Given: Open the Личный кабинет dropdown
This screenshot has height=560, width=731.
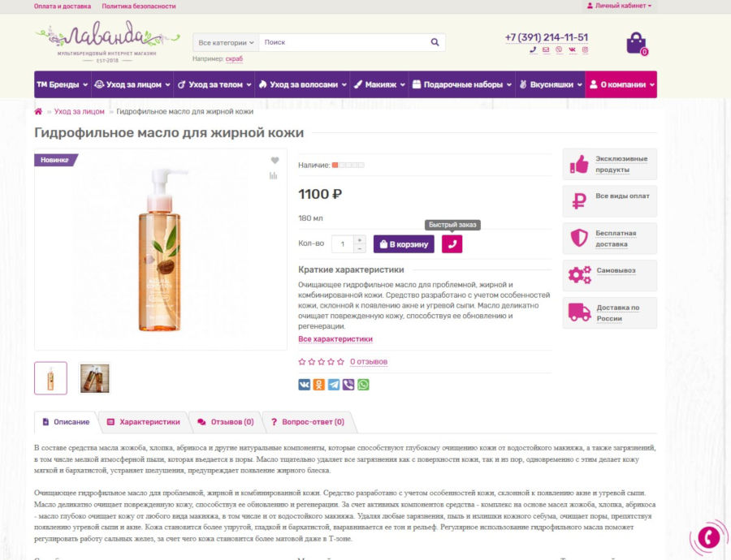Looking at the screenshot, I should (619, 6).
